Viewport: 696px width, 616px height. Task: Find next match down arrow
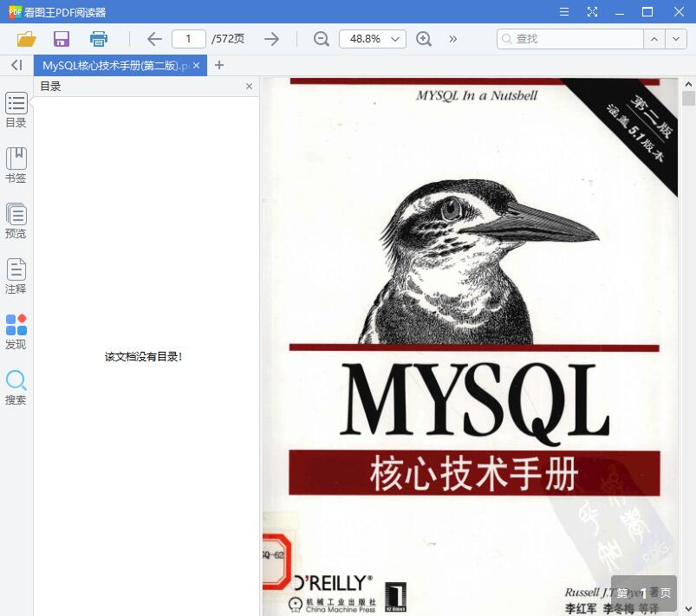point(676,39)
